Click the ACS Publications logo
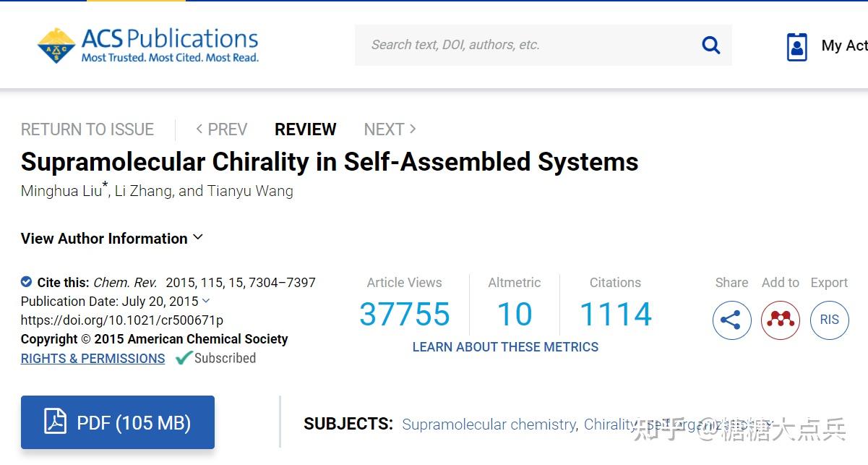 [x=148, y=45]
